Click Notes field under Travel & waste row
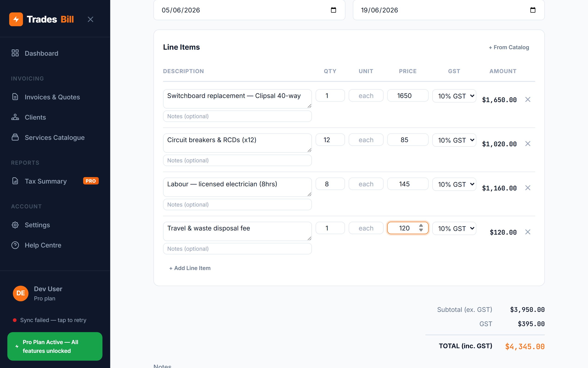This screenshot has width=588, height=368. [237, 249]
